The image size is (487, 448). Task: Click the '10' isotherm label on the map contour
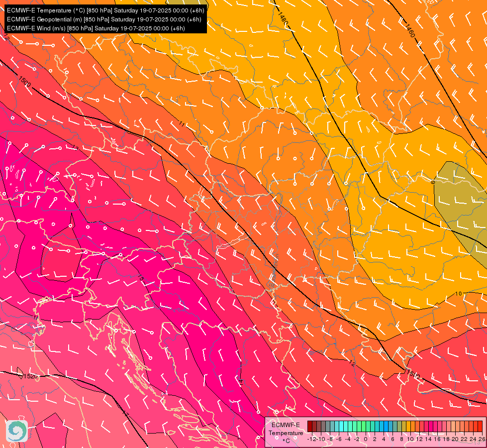(459, 294)
